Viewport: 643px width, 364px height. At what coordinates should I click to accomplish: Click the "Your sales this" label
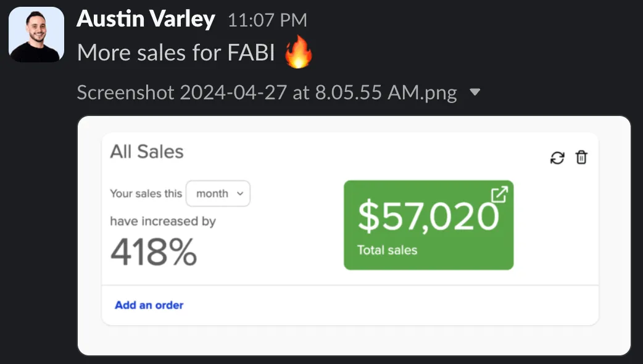tap(146, 193)
